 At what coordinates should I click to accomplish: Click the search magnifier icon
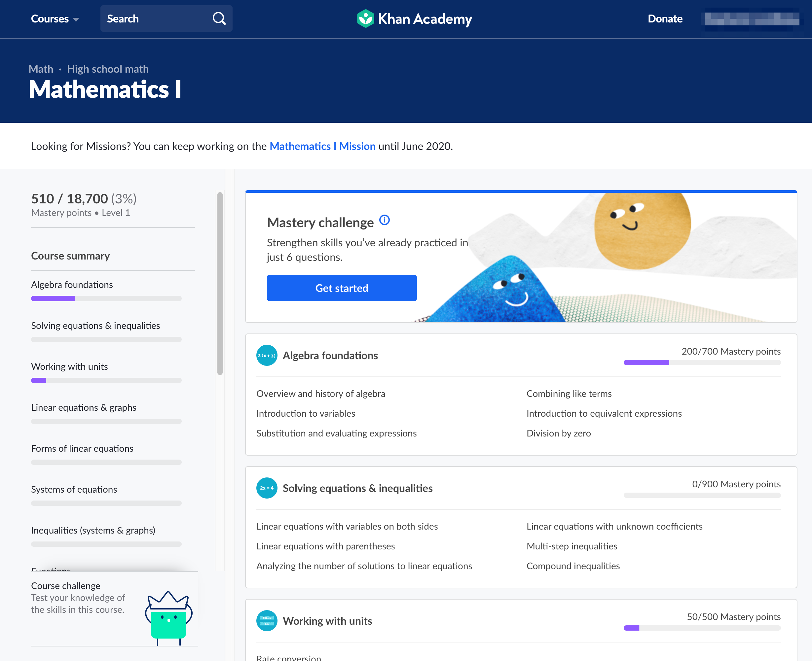(219, 18)
